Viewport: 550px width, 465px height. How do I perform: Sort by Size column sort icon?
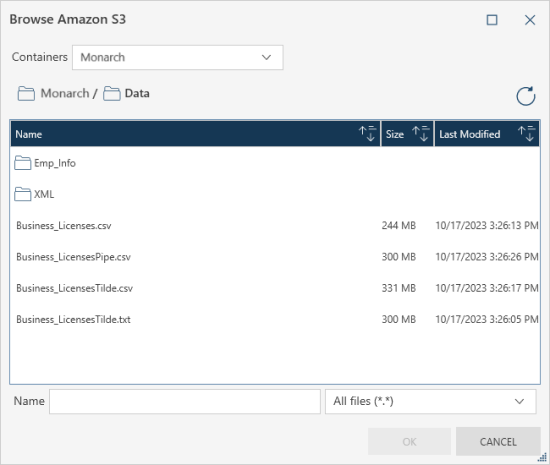click(x=421, y=134)
